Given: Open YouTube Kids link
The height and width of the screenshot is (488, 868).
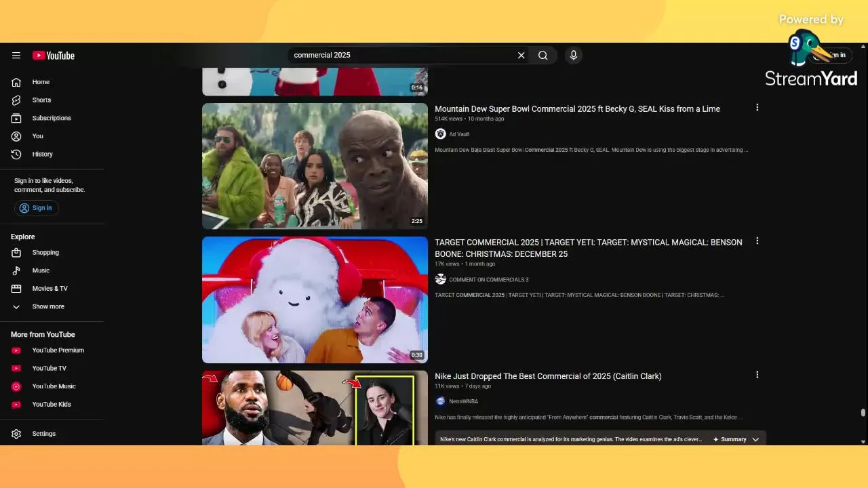Looking at the screenshot, I should tap(52, 405).
